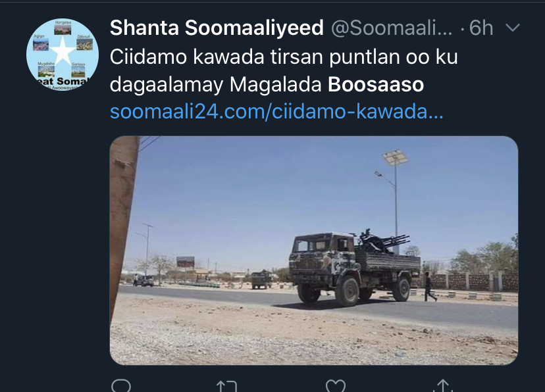Open the soomaali24.com article link

[276, 112]
